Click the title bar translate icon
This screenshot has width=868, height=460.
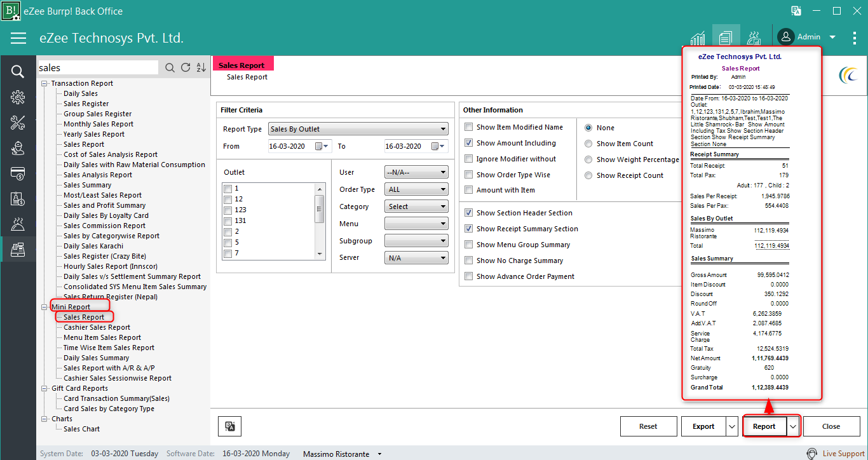coord(796,11)
